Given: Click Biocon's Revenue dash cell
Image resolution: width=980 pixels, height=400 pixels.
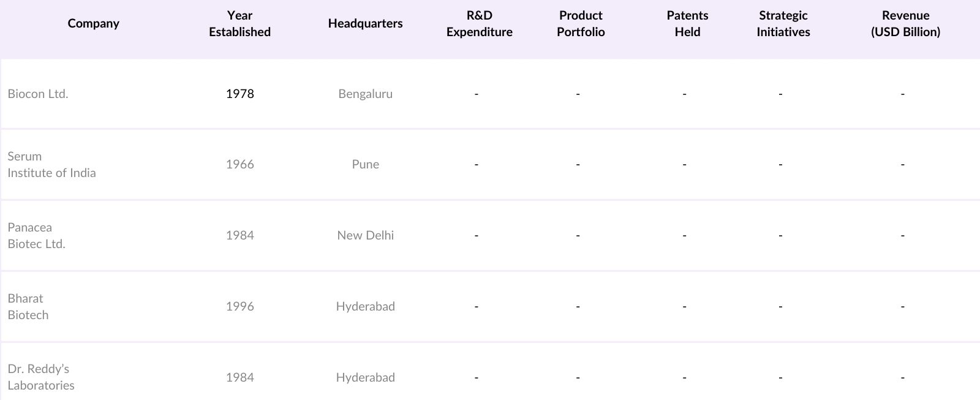Looking at the screenshot, I should coord(902,94).
